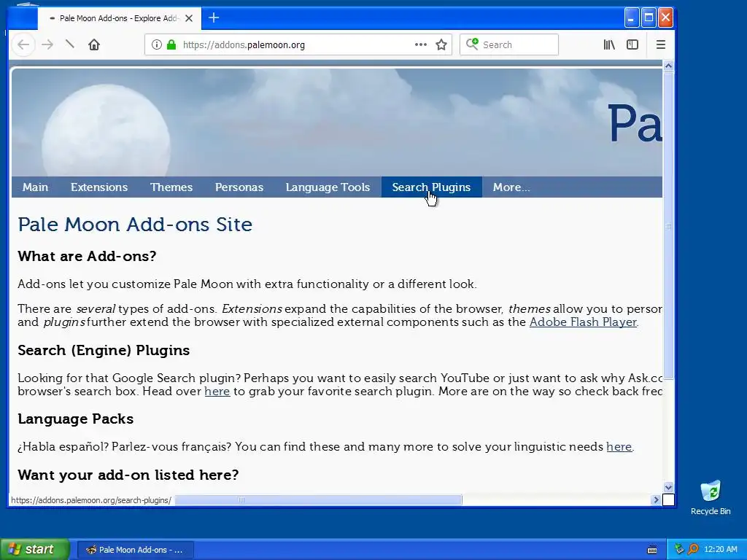Open Language Tools section

328,187
